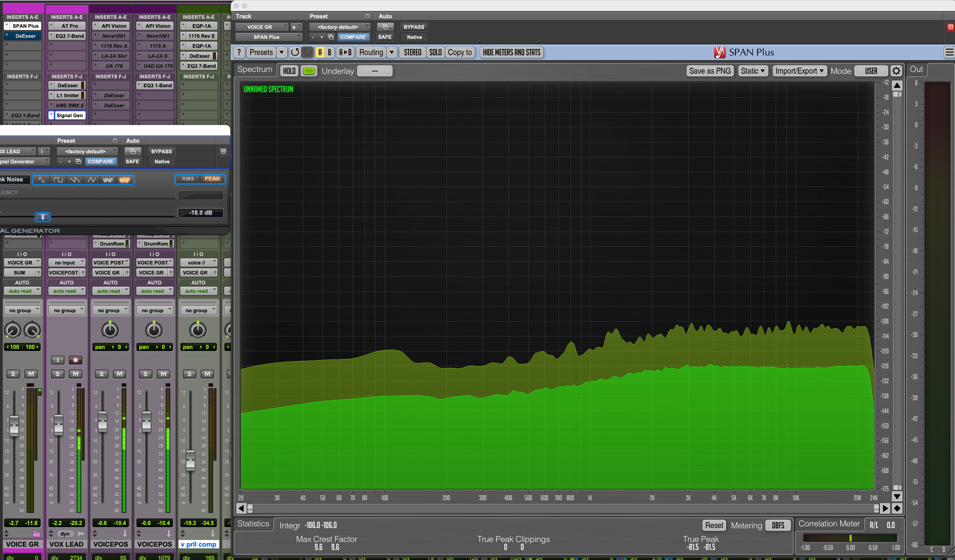Switch Signal Generator metering to RMS

tap(188, 179)
